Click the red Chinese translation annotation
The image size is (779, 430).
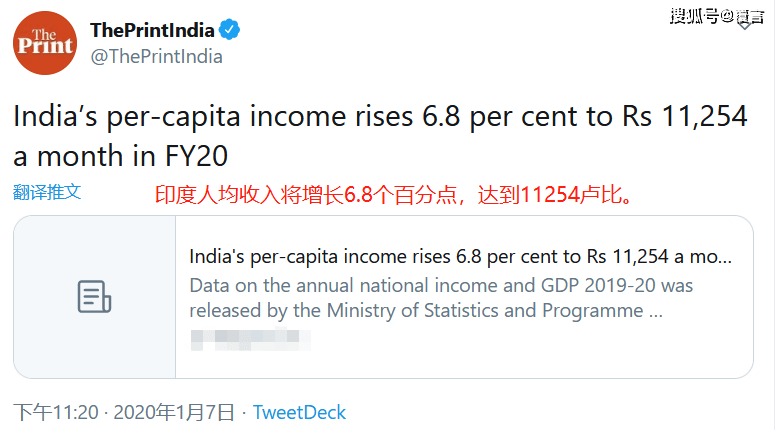click(x=394, y=194)
